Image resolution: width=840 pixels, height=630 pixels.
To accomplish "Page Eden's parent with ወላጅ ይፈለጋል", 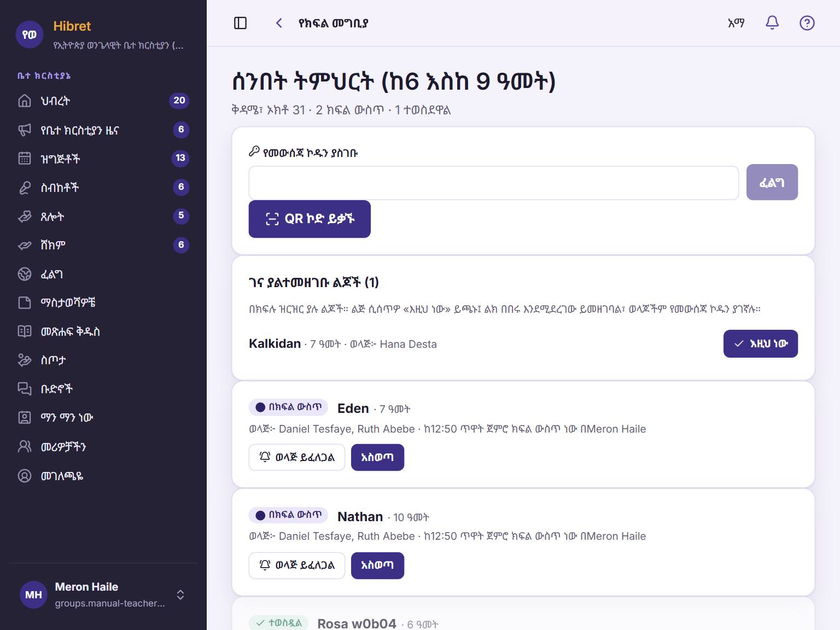I will point(297,457).
